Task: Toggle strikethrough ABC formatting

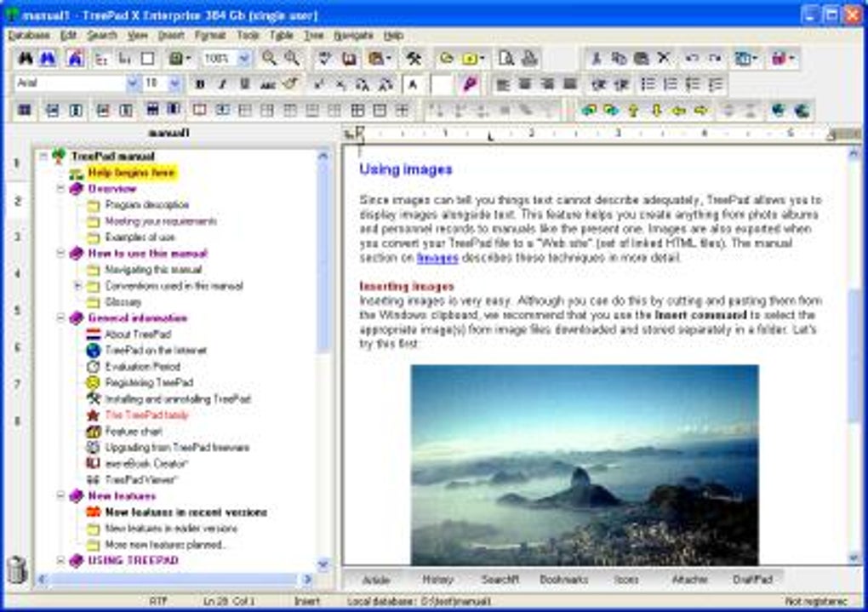Action: pos(268,84)
